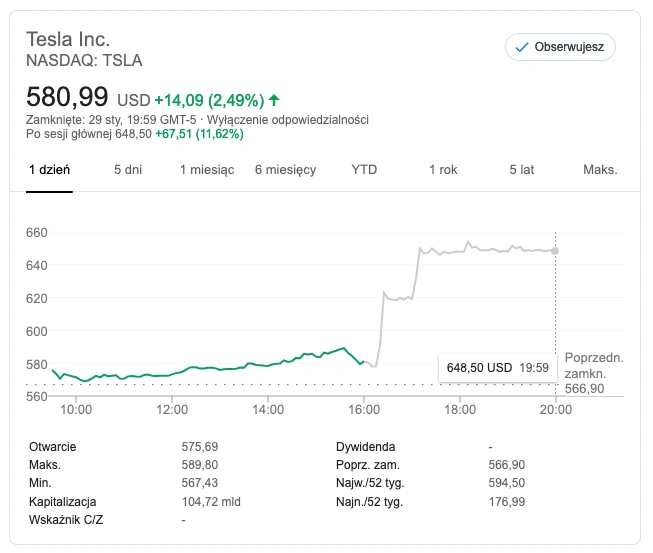Click the 660 y-axis label
Image resolution: width=653 pixels, height=553 pixels.
pyautogui.click(x=37, y=232)
